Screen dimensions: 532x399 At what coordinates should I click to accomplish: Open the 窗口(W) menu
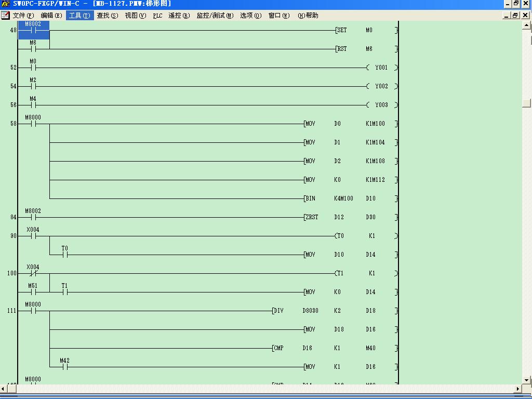tap(279, 16)
